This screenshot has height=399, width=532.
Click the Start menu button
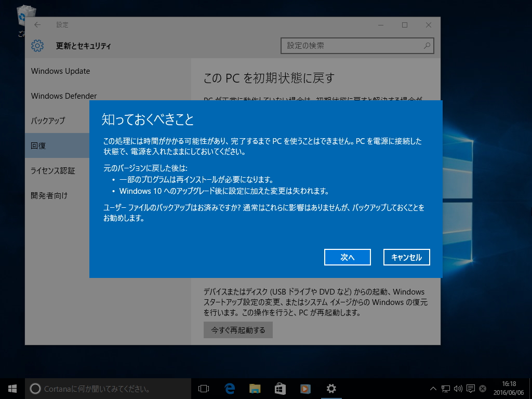tap(11, 388)
